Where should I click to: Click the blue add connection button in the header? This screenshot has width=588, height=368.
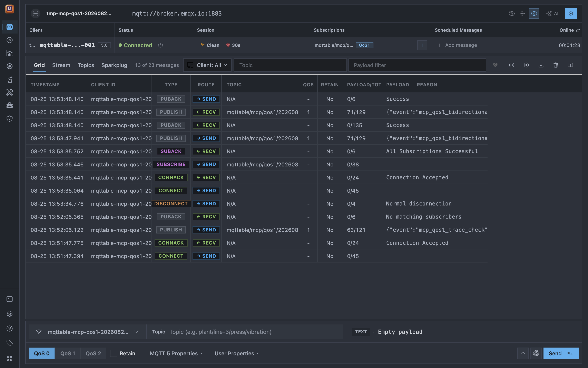pyautogui.click(x=570, y=14)
